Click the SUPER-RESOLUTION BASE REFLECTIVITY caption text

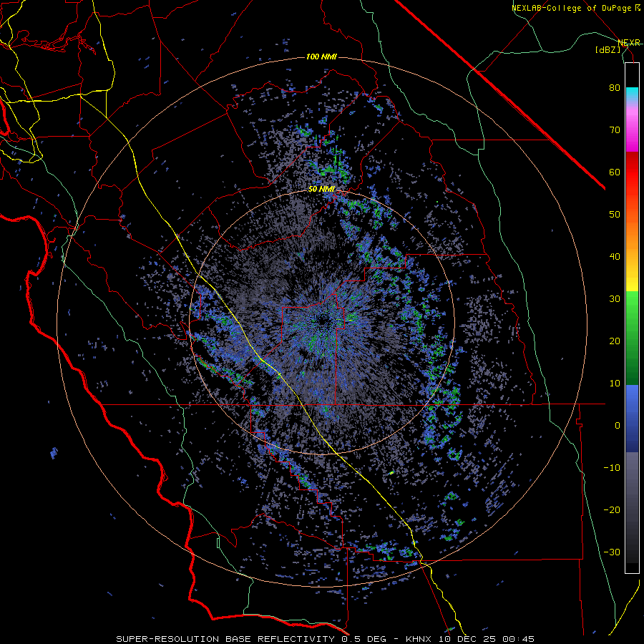[x=225, y=639]
